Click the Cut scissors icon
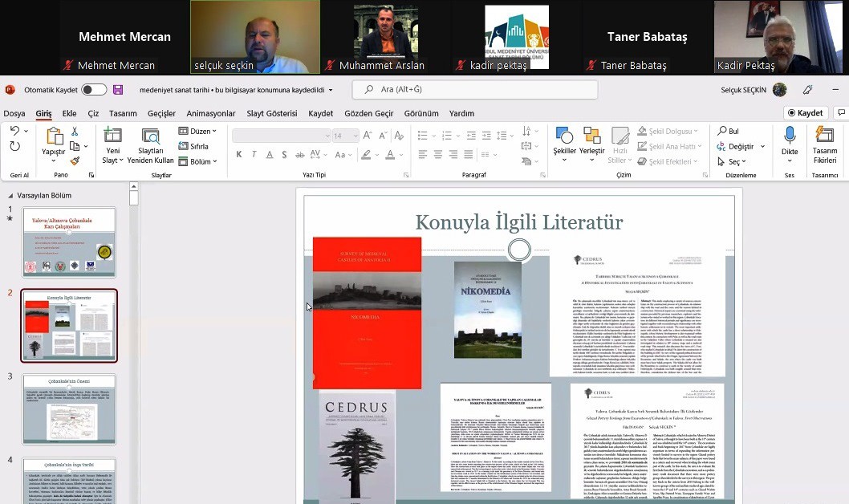 coord(75,132)
